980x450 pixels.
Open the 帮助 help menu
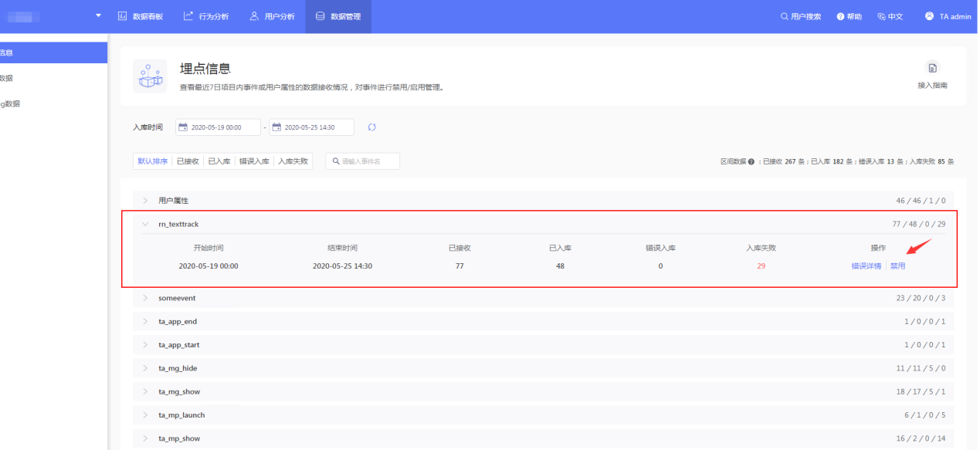(x=849, y=16)
